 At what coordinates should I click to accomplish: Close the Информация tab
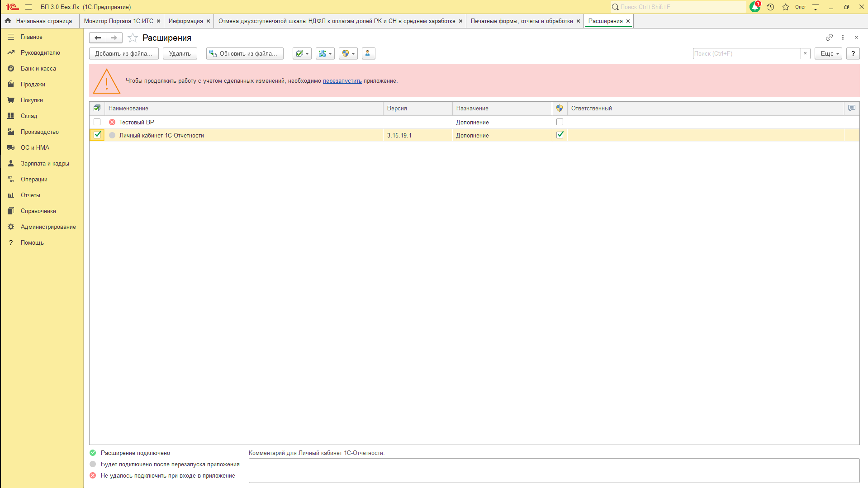(x=208, y=21)
